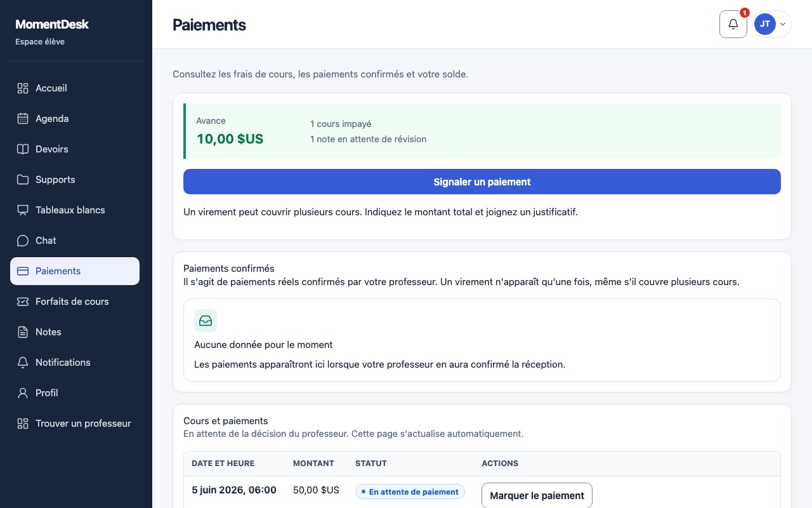812x508 pixels.
Task: Click the Tableaux blancs presentation icon
Action: [23, 210]
